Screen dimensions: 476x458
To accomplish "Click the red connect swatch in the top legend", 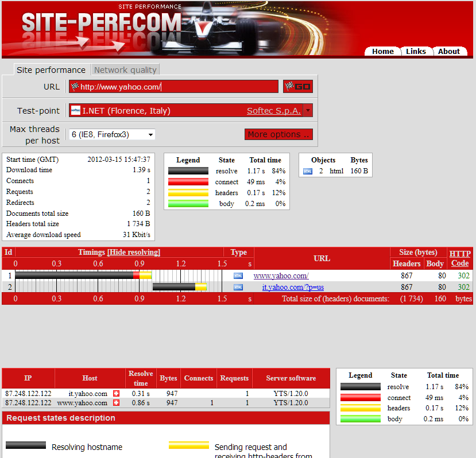I will 188,182.
